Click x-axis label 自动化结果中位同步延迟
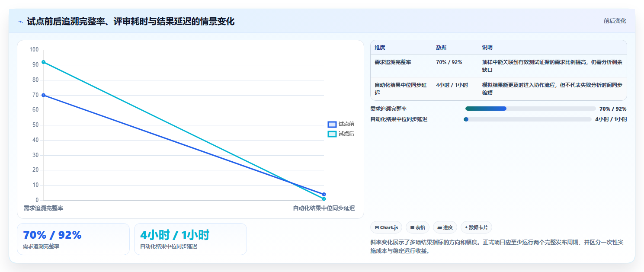Viewport: 644px width, 272px height. pyautogui.click(x=324, y=208)
